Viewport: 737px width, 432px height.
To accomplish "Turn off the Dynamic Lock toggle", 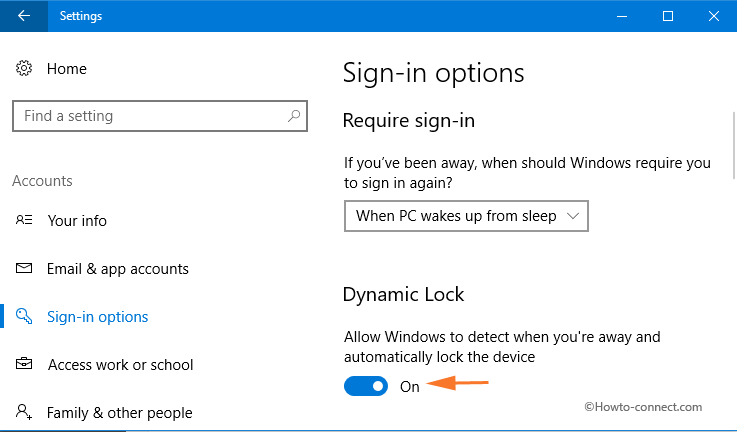I will (366, 386).
